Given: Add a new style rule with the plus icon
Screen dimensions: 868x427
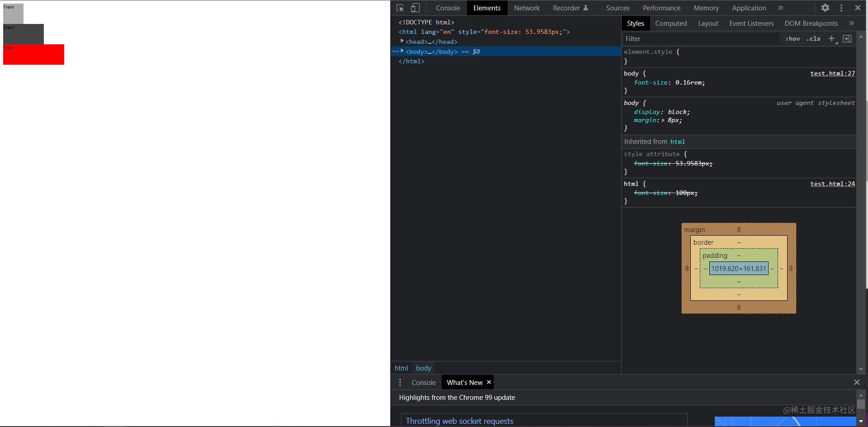Looking at the screenshot, I should [831, 38].
